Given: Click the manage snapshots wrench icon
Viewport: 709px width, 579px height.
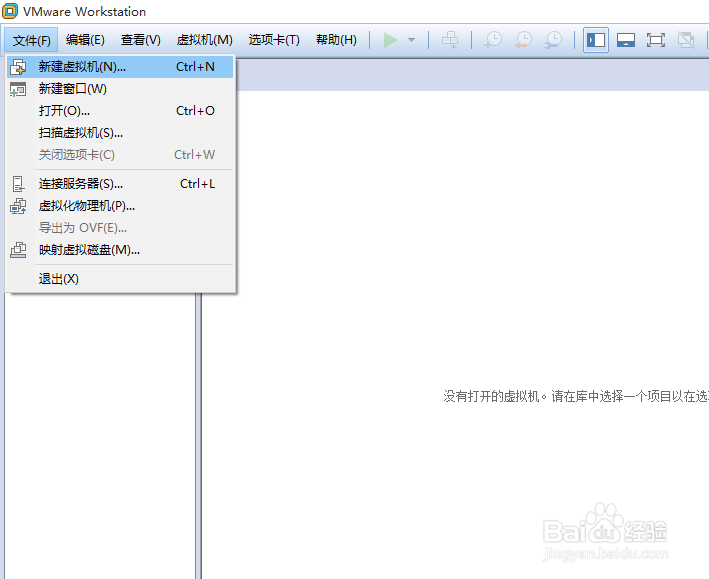Looking at the screenshot, I should 553,40.
